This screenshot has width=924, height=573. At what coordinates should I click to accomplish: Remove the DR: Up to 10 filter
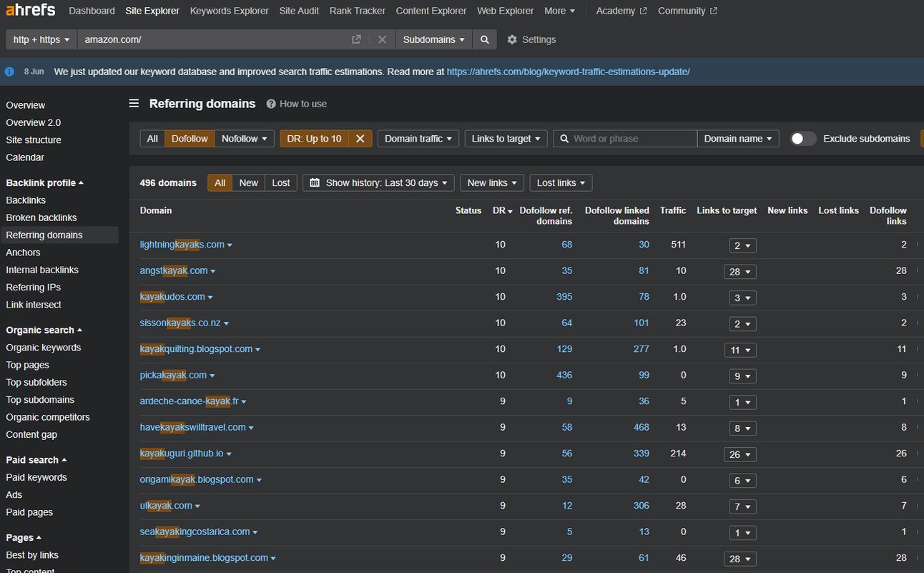(x=360, y=139)
